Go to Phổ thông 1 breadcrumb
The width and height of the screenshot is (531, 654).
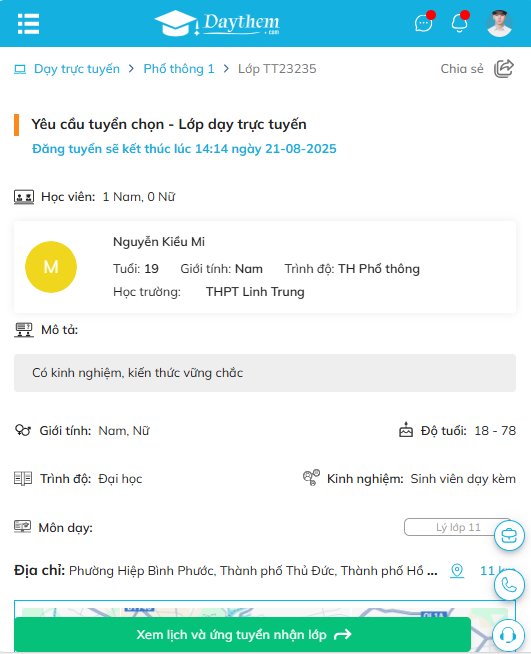[x=179, y=69]
